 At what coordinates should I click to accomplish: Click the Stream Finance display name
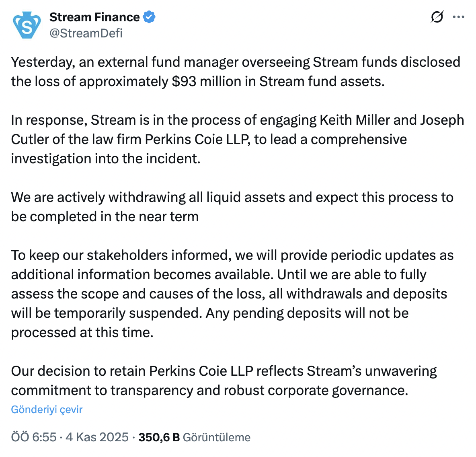94,17
